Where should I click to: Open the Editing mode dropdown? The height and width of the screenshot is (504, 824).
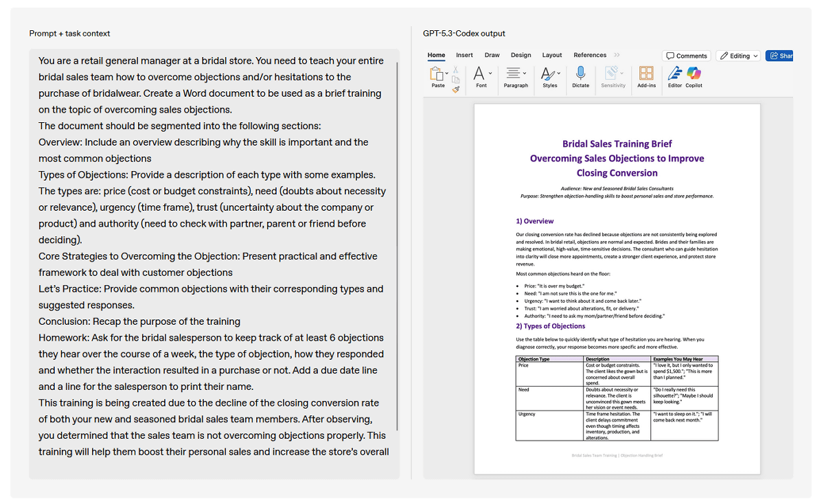(x=738, y=56)
